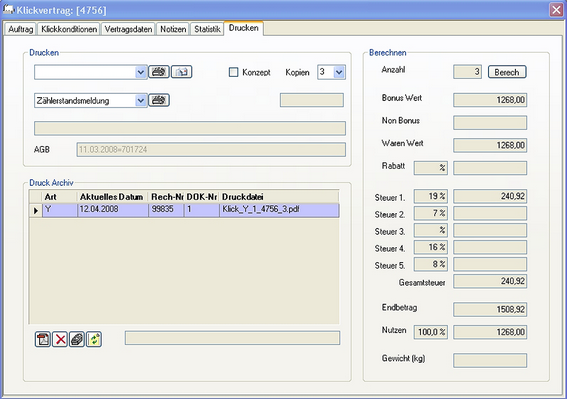Select the Notizen tab

click(173, 29)
